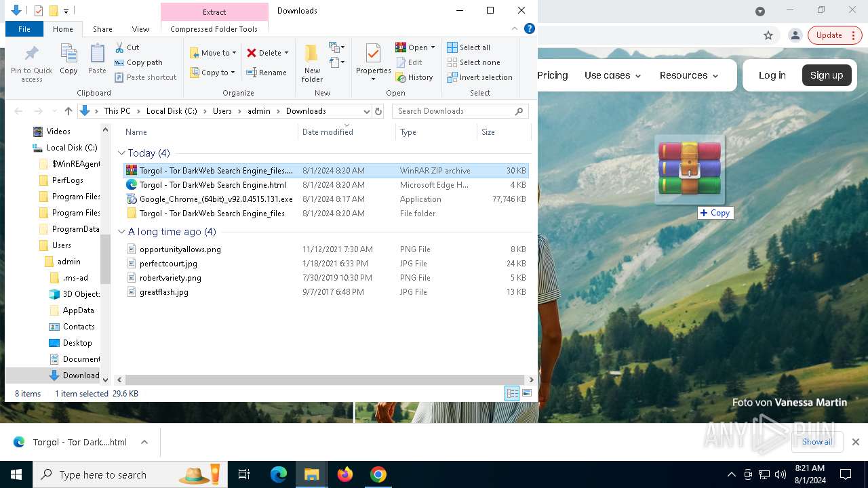Image resolution: width=868 pixels, height=488 pixels.
Task: Click Pricing in the website navigation
Action: tap(553, 75)
